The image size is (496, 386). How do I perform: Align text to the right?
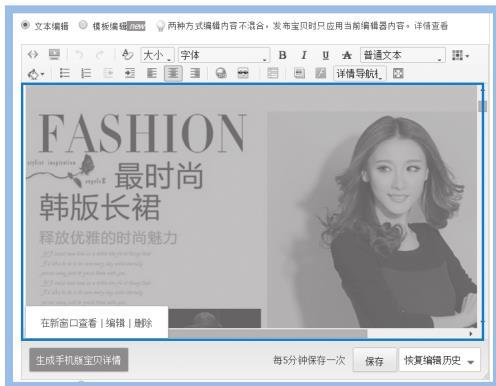click(x=195, y=73)
